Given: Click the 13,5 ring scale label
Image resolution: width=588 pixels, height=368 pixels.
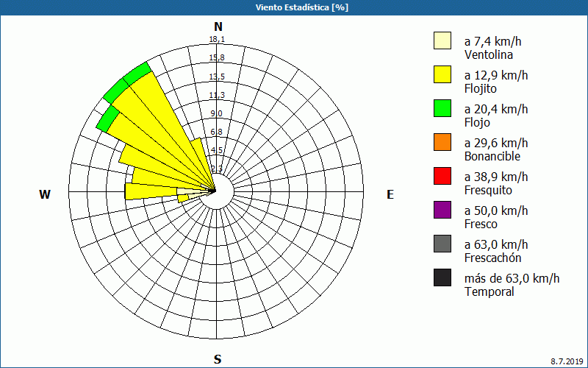Looking at the screenshot, I should point(217,77).
